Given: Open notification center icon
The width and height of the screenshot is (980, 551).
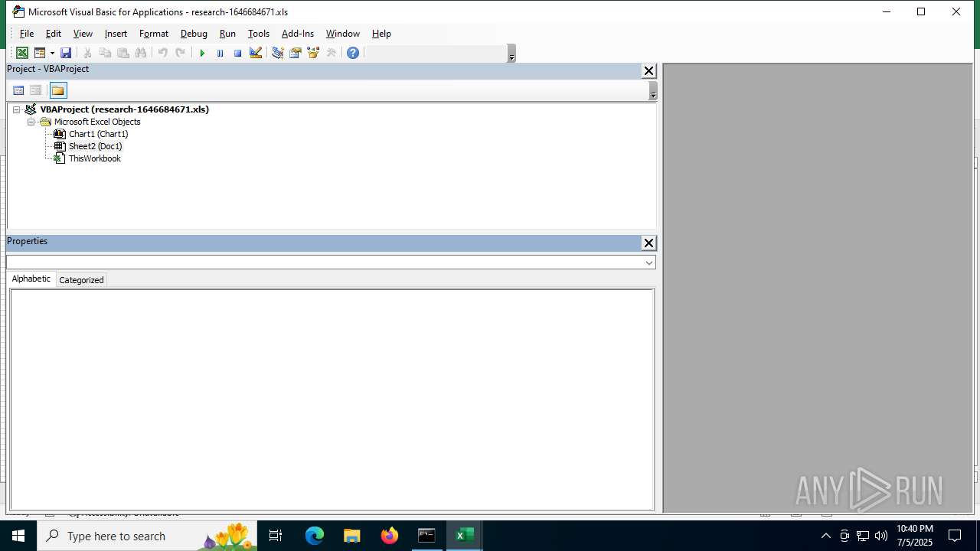Looking at the screenshot, I should point(955,536).
